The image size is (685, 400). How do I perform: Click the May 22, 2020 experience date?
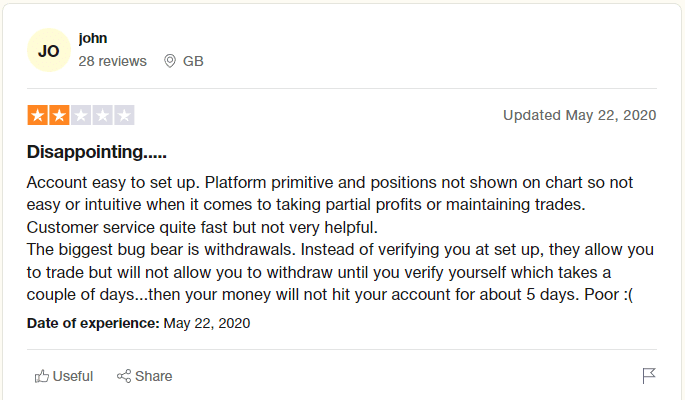pos(207,323)
